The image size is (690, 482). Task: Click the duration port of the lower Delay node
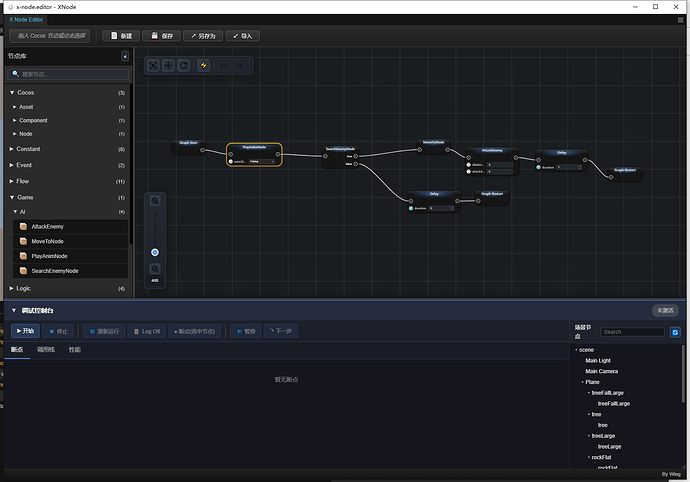click(411, 208)
